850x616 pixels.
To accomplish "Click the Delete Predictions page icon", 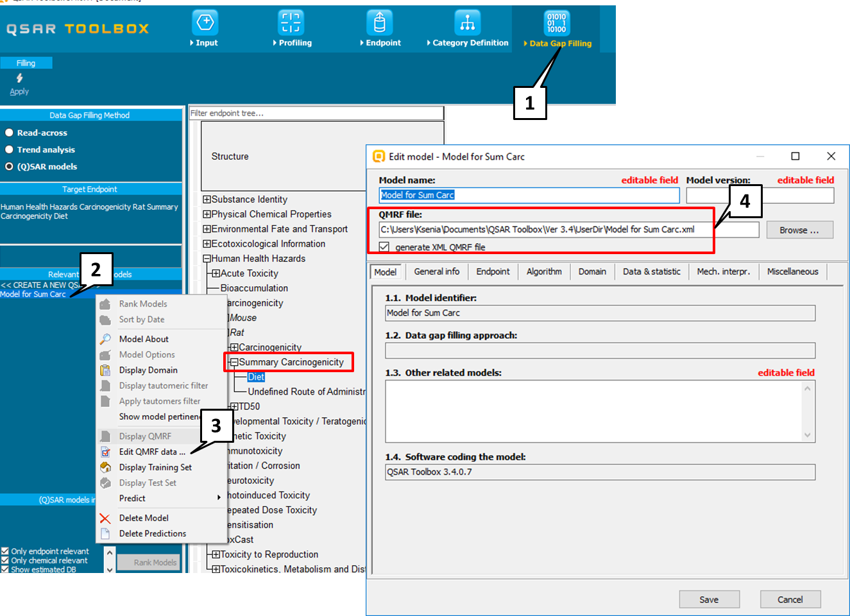I will click(105, 533).
